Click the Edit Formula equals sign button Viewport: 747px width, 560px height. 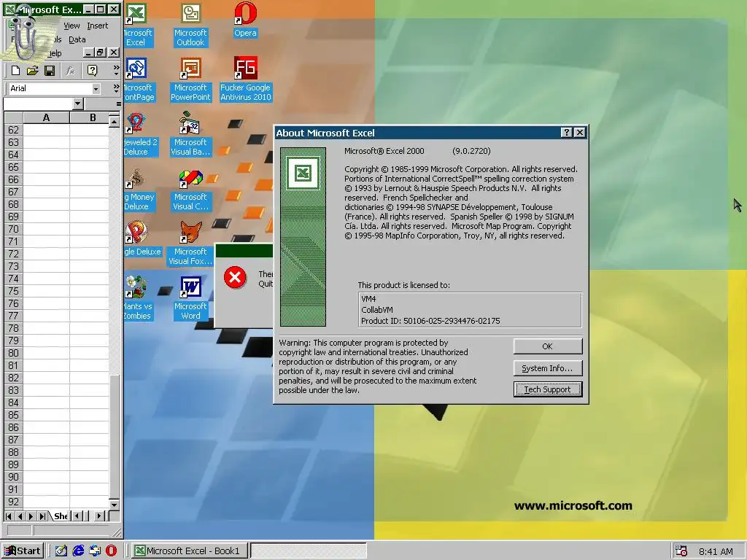(118, 104)
